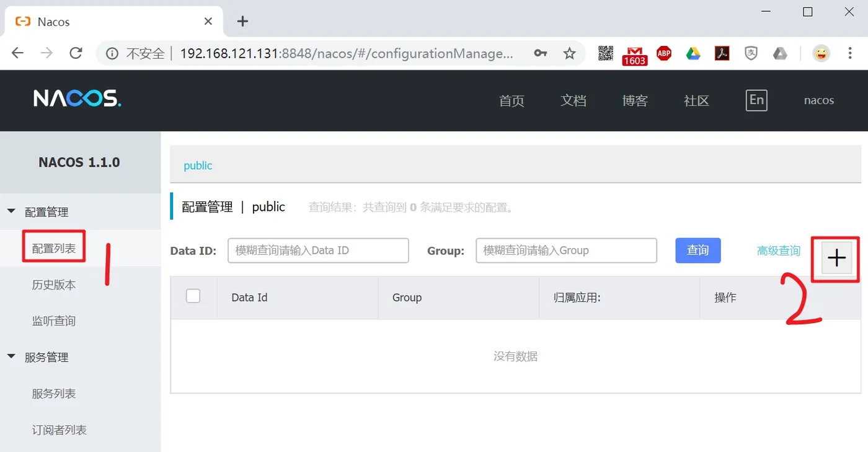This screenshot has height=452, width=868.
Task: Select the public namespace link
Action: click(x=198, y=166)
